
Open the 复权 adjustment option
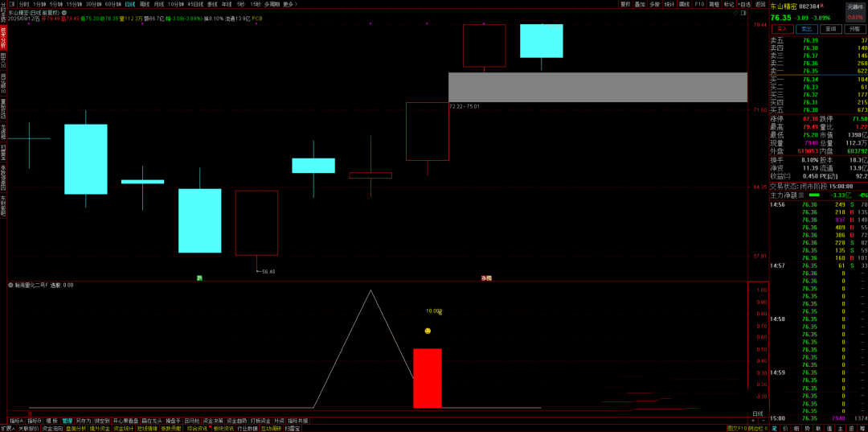[x=625, y=4]
